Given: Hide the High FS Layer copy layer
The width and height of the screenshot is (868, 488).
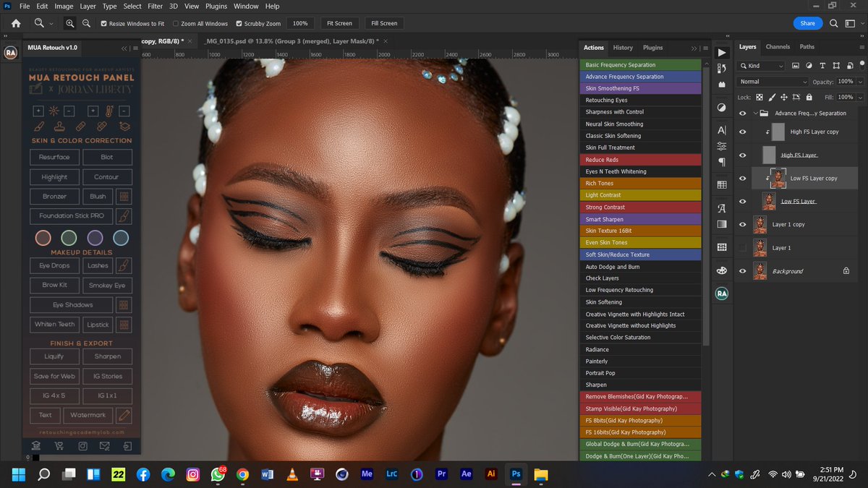Looking at the screenshot, I should (742, 132).
